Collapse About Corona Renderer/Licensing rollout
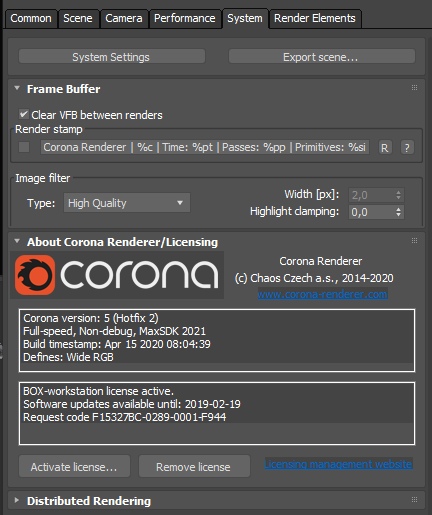Viewport: 432px width, 515px height. (17, 241)
